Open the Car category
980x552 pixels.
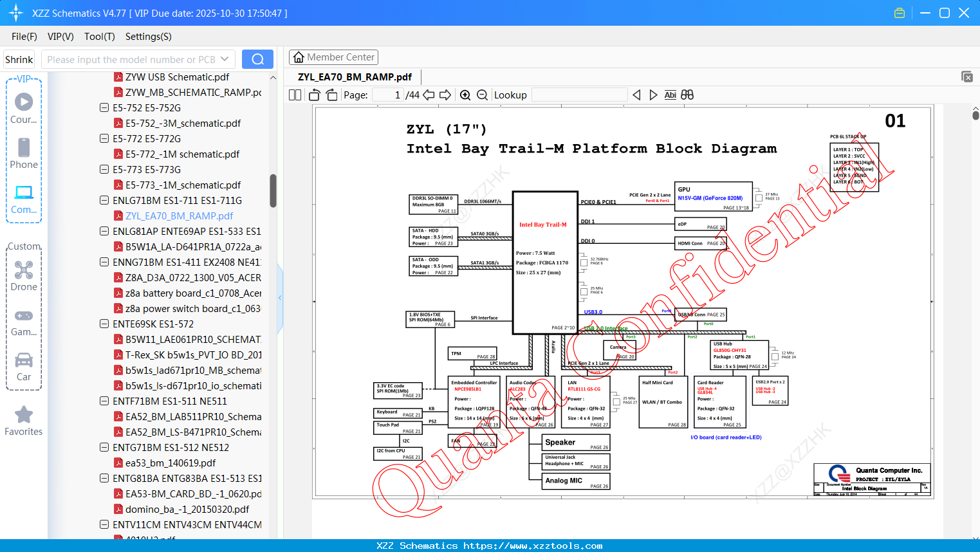point(24,366)
